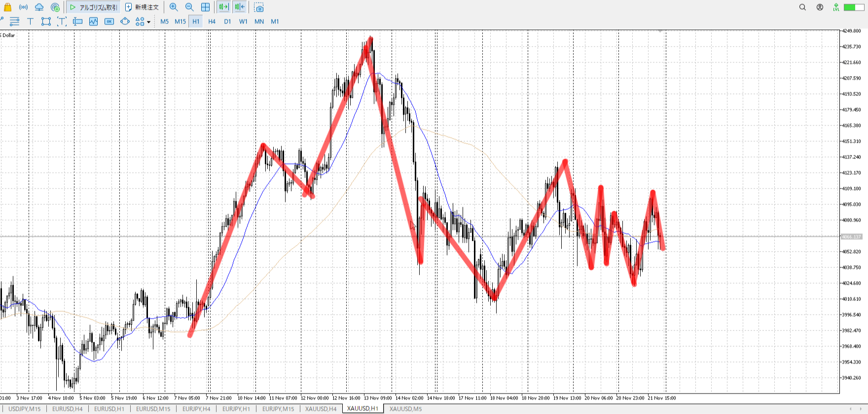The width and height of the screenshot is (868, 414).
Task: Click the signals broadcast icon
Action: pyautogui.click(x=23, y=7)
